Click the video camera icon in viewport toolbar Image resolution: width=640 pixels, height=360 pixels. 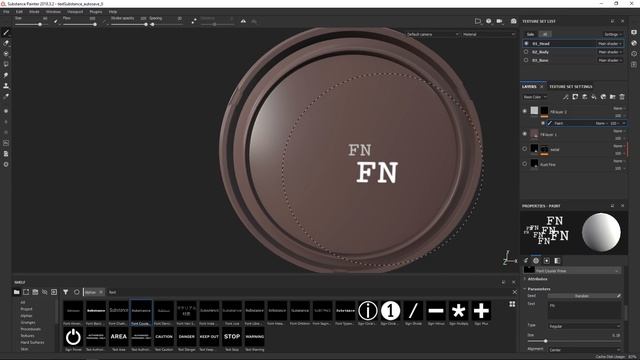click(x=499, y=21)
